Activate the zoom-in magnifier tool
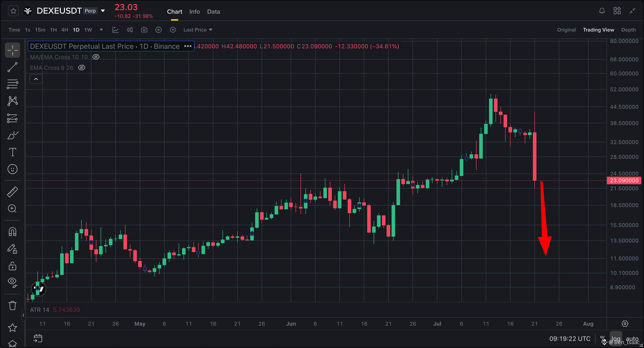Screen dimensions: 644x348 pyautogui.click(x=13, y=208)
